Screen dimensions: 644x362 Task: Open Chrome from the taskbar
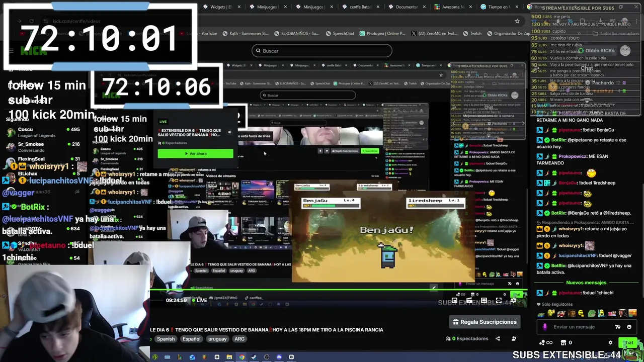[242, 357]
